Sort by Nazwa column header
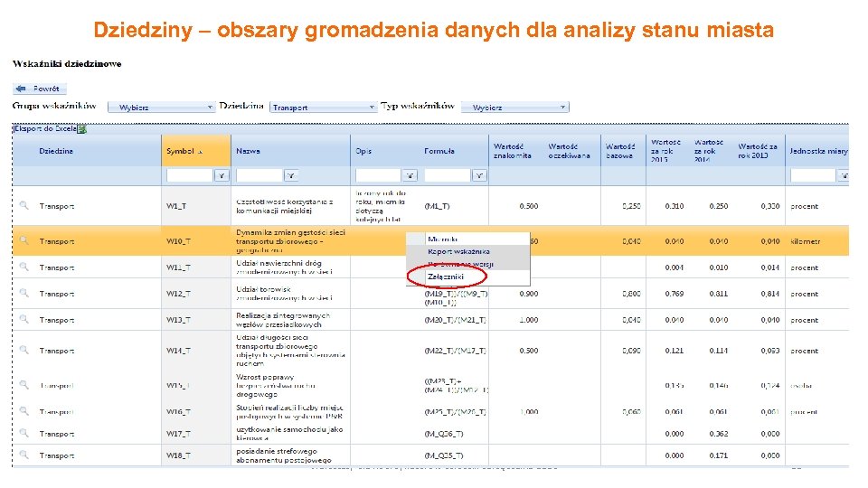868x488 pixels. (x=290, y=151)
